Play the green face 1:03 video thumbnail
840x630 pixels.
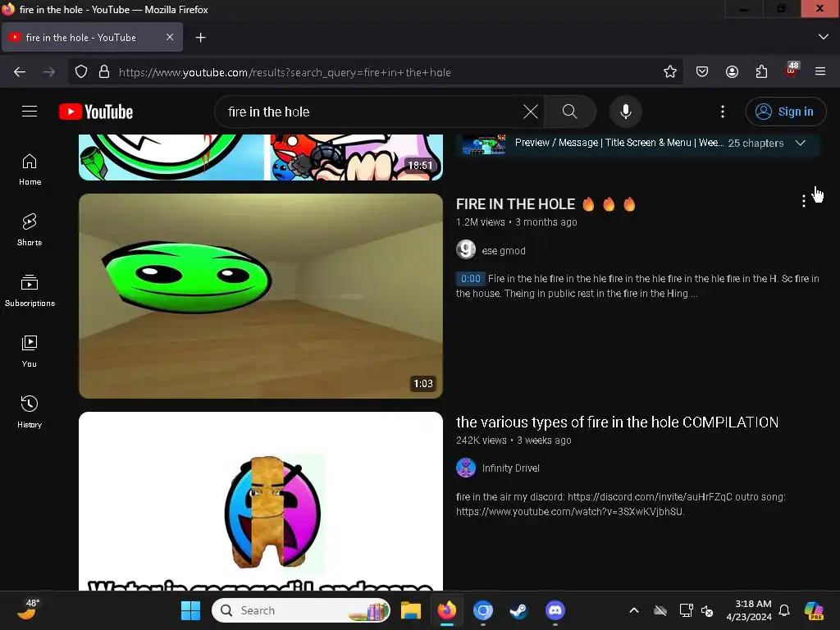[261, 295]
